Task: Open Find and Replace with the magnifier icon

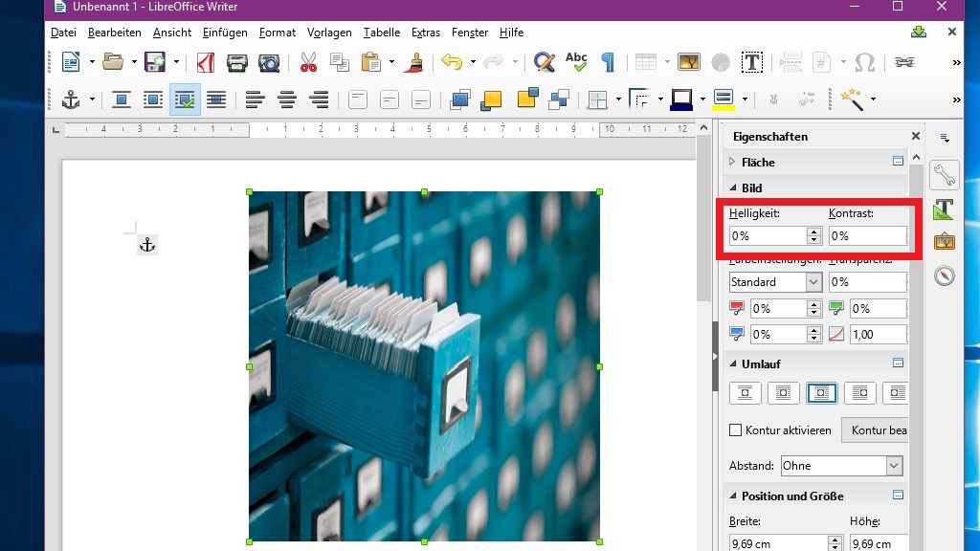Action: [545, 61]
